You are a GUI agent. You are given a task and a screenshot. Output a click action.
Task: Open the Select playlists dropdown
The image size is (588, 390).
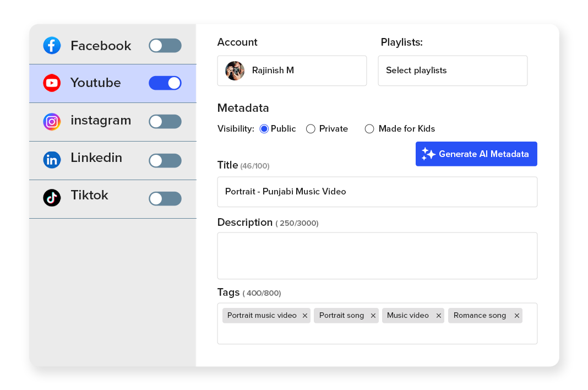[452, 71]
